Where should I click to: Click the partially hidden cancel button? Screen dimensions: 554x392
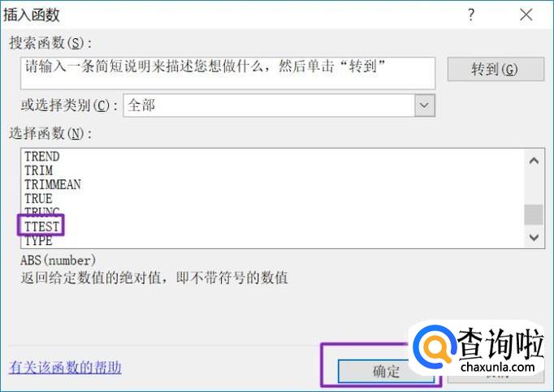pos(496,376)
